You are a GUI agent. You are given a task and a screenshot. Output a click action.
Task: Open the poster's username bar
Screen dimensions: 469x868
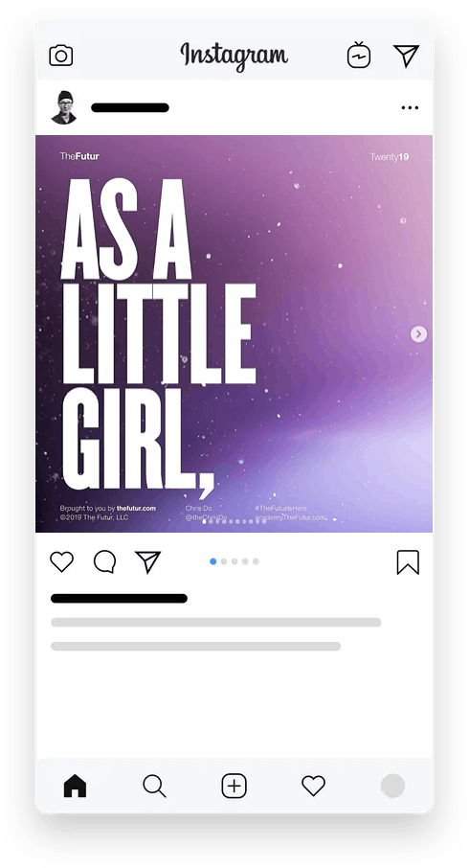coord(130,107)
